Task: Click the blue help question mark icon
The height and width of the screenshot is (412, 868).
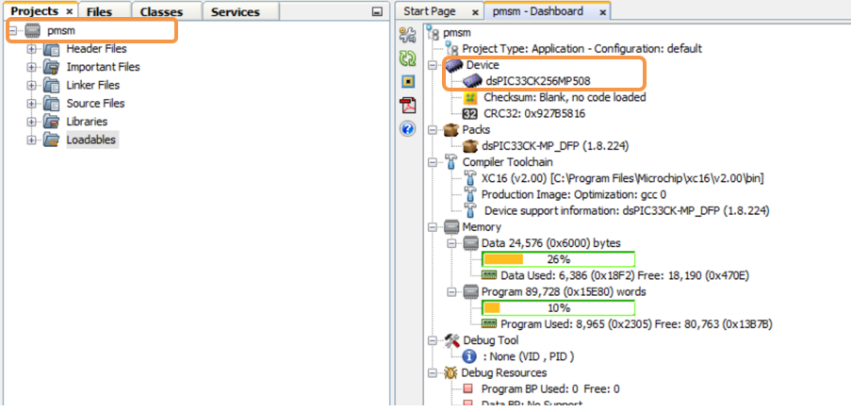Action: pos(407,129)
